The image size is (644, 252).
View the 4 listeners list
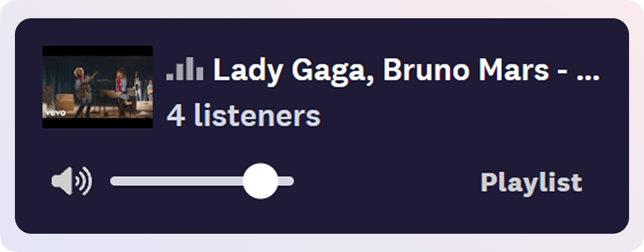tap(243, 116)
